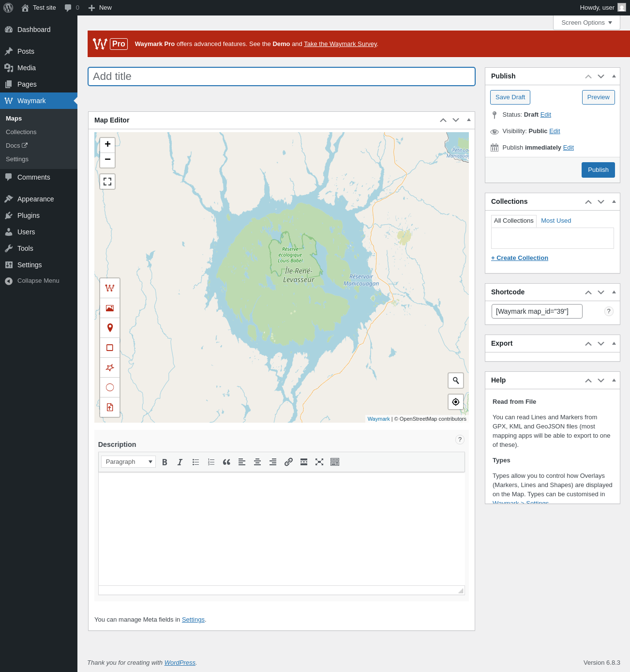Switch to the Most Used tab
The image size is (630, 672).
click(x=556, y=221)
